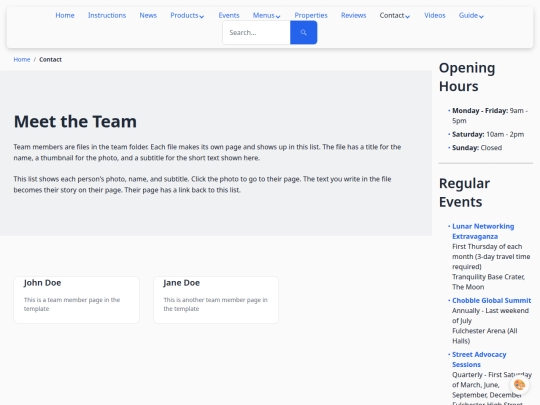This screenshot has width=540, height=405.
Task: Click the Opening Hours heading
Action: (467, 77)
